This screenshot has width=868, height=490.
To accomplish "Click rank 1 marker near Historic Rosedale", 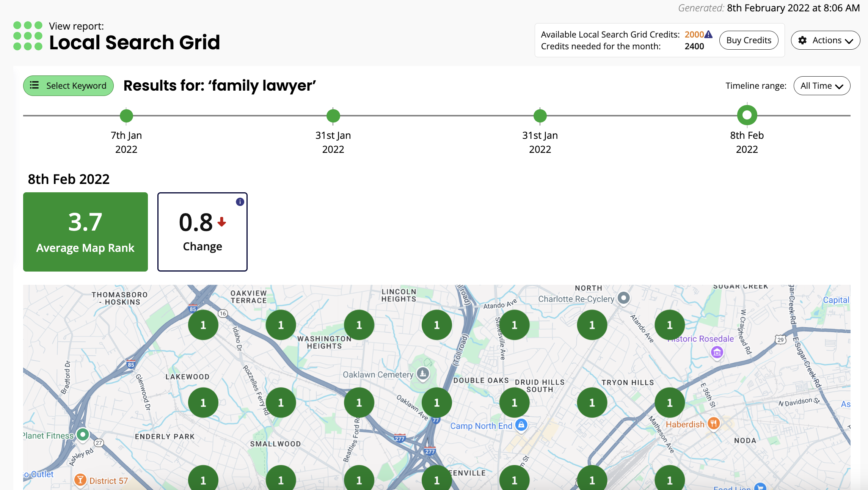I will [670, 325].
